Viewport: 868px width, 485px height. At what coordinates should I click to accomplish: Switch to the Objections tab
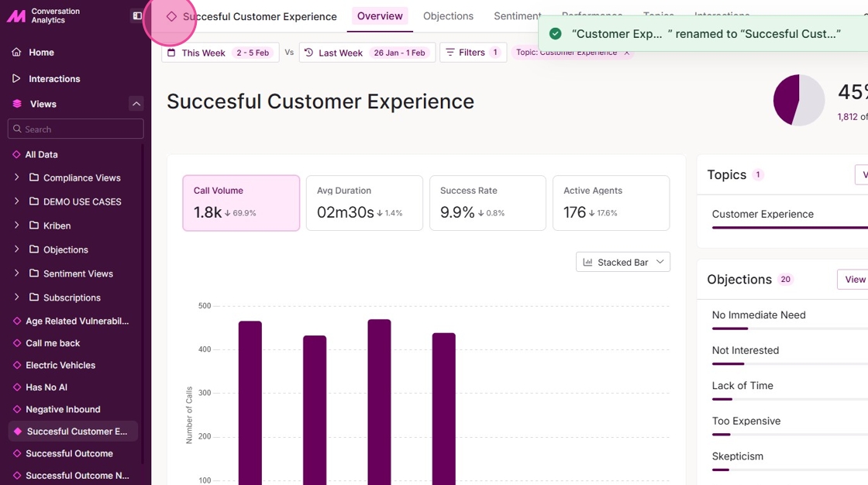(x=448, y=16)
